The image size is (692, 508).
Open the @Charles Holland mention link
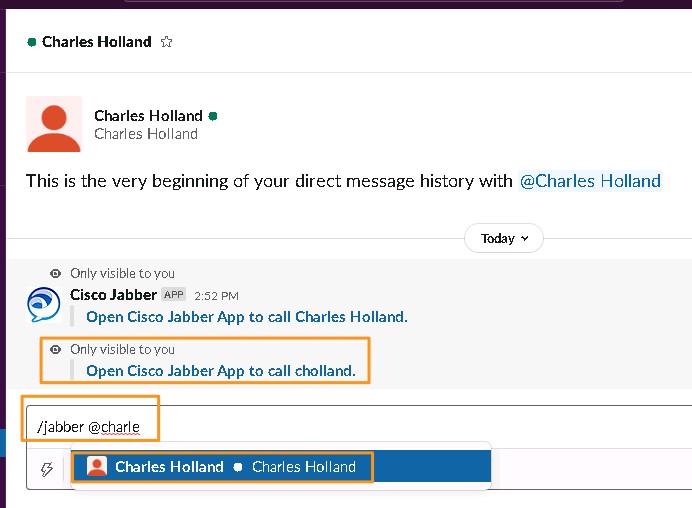coord(590,181)
